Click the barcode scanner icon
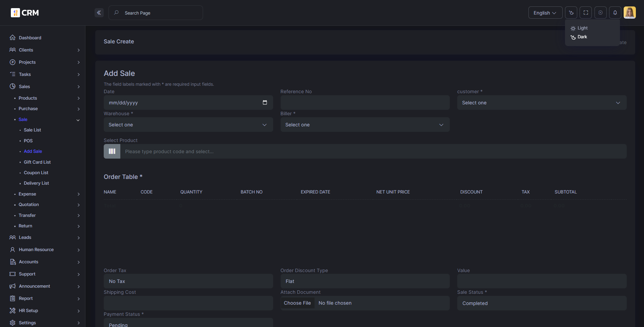644x327 pixels. [x=112, y=151]
